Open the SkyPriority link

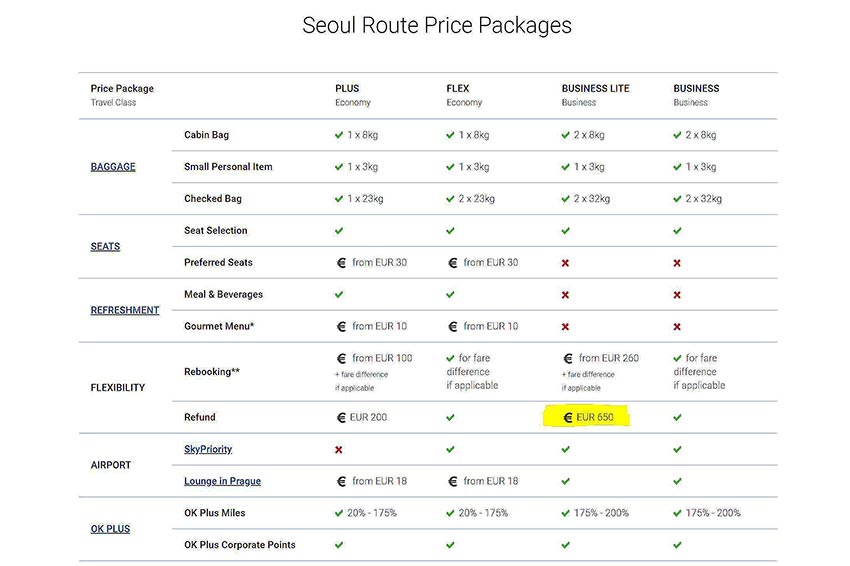pos(208,450)
